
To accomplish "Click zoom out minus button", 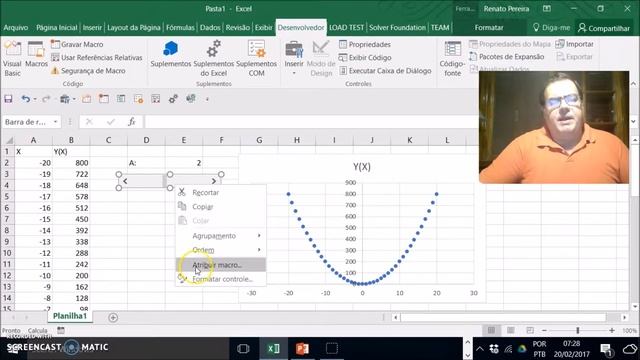I will (x=544, y=330).
